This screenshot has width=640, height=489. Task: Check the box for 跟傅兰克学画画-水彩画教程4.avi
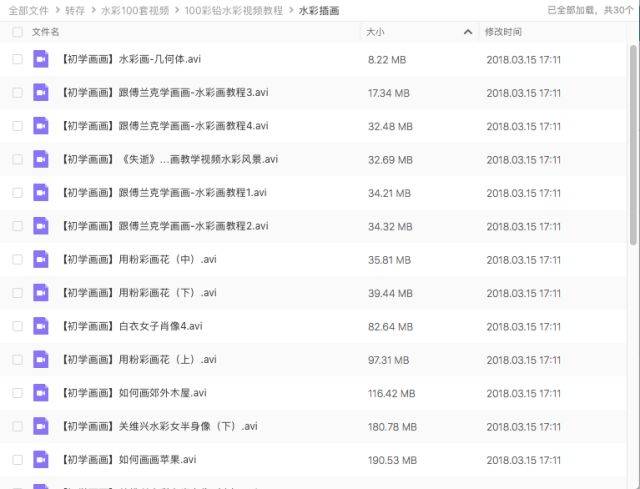17,126
